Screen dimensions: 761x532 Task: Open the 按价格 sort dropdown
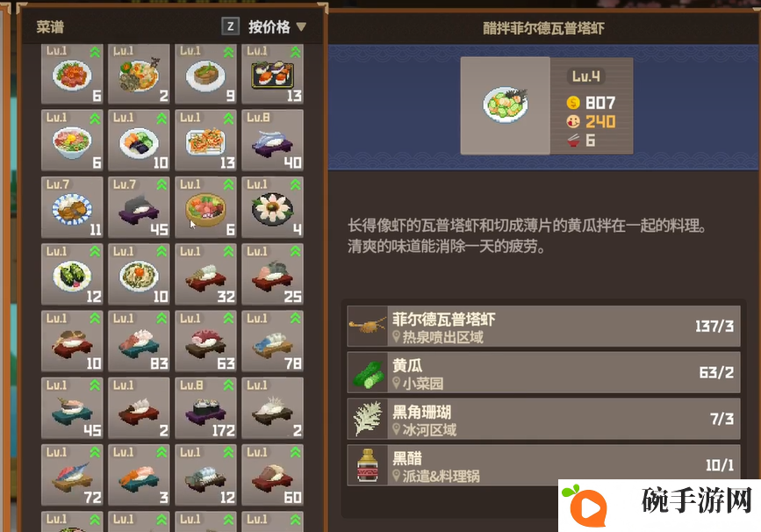coord(277,26)
